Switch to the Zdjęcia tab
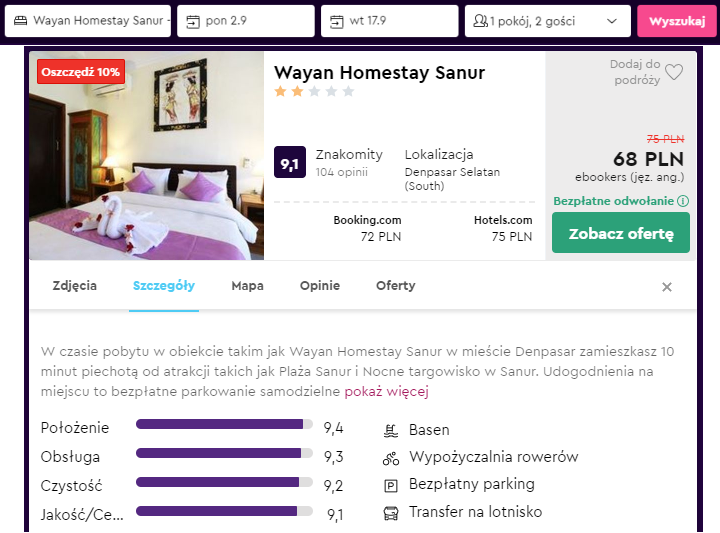Screen dimensions: 720x533 74,286
